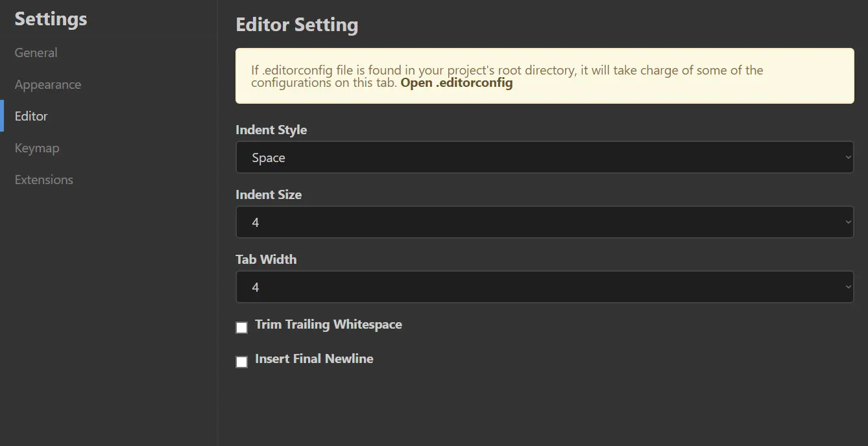Click the Settings heading

click(50, 19)
